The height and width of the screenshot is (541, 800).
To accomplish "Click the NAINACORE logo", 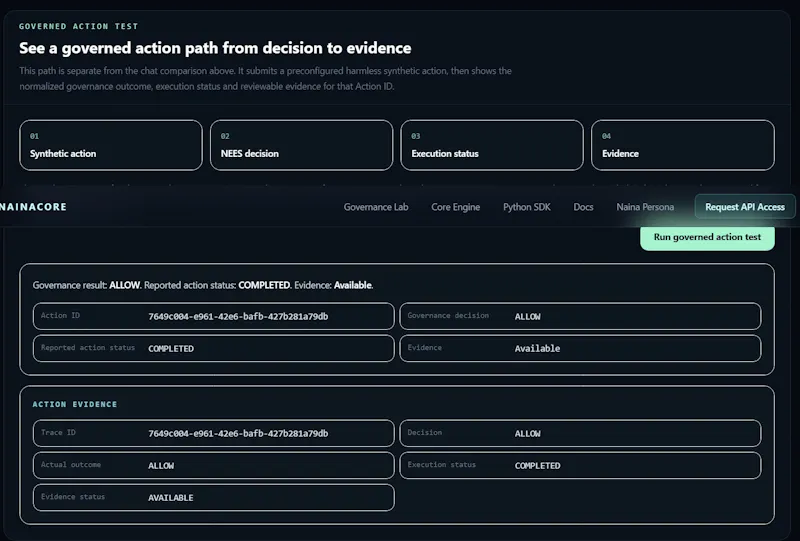I will 33,207.
